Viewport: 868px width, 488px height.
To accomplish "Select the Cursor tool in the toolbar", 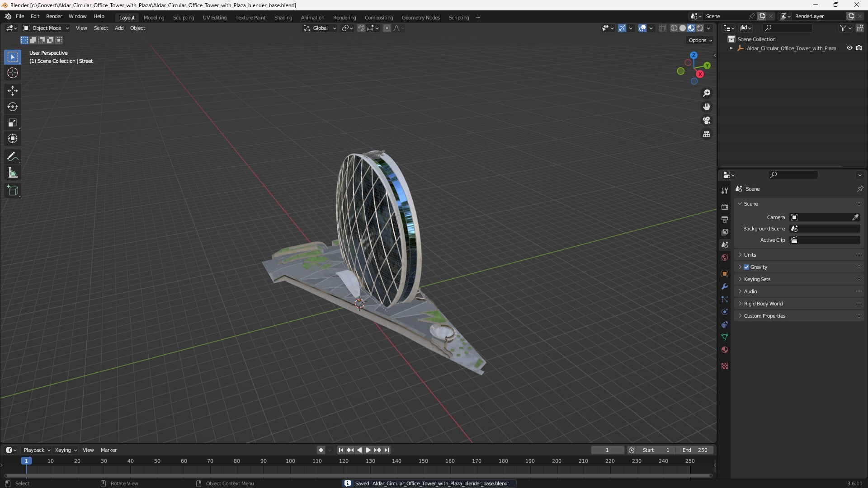I will [x=13, y=73].
